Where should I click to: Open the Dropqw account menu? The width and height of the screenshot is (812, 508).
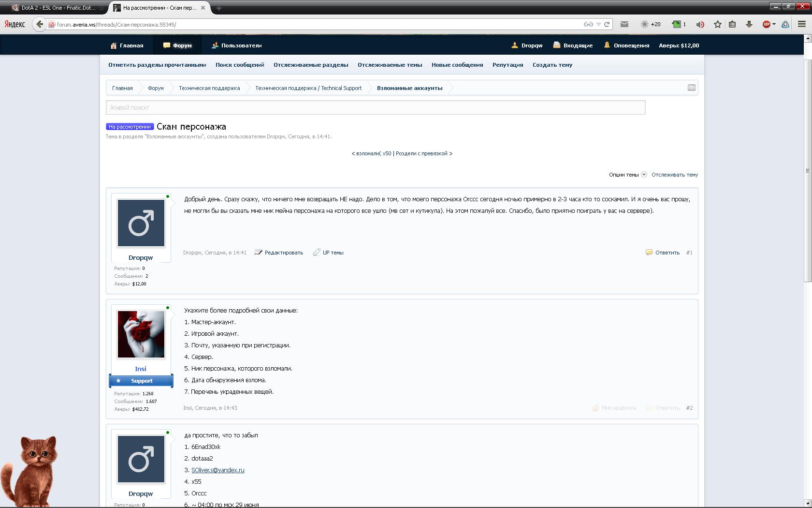527,45
